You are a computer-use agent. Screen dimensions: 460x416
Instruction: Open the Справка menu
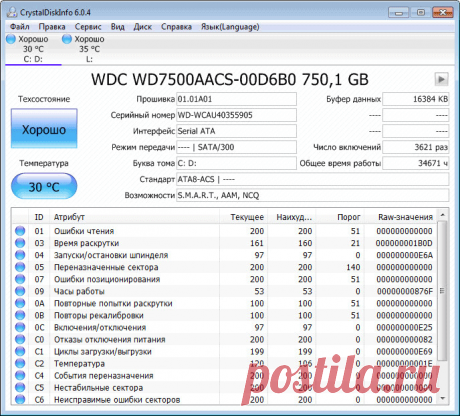point(176,27)
